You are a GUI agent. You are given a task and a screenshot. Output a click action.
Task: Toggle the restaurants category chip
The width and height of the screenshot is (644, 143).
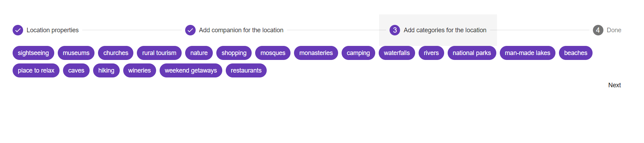point(246,70)
